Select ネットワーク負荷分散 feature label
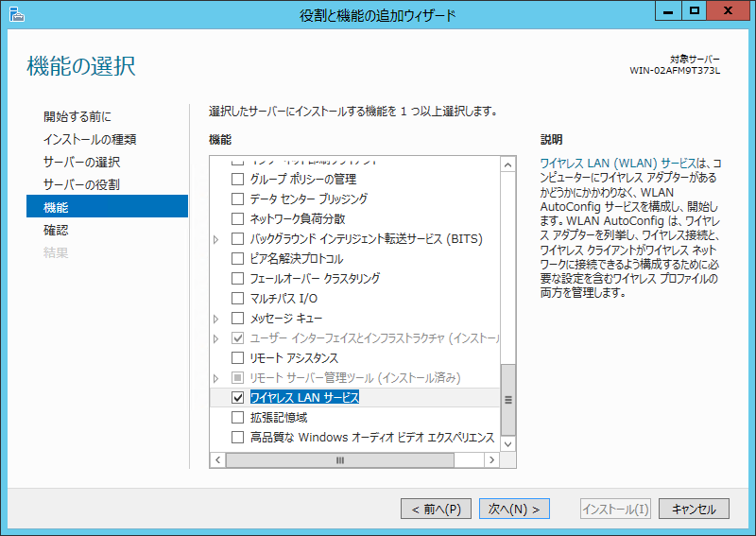Screen dimensions: 756x536 298,219
